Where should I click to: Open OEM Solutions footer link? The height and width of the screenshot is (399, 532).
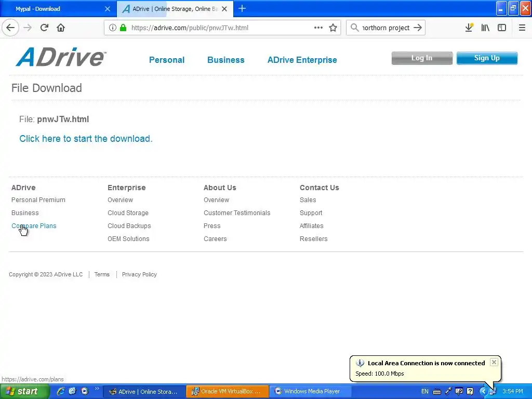pos(128,239)
